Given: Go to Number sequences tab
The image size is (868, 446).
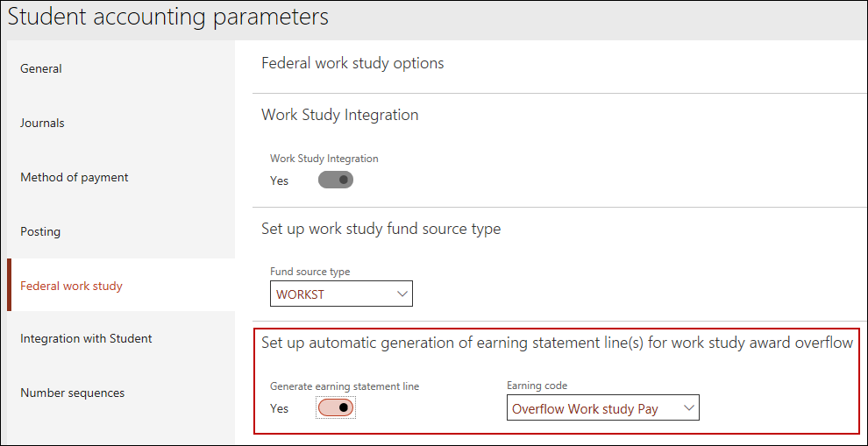Looking at the screenshot, I should pyautogui.click(x=72, y=393).
